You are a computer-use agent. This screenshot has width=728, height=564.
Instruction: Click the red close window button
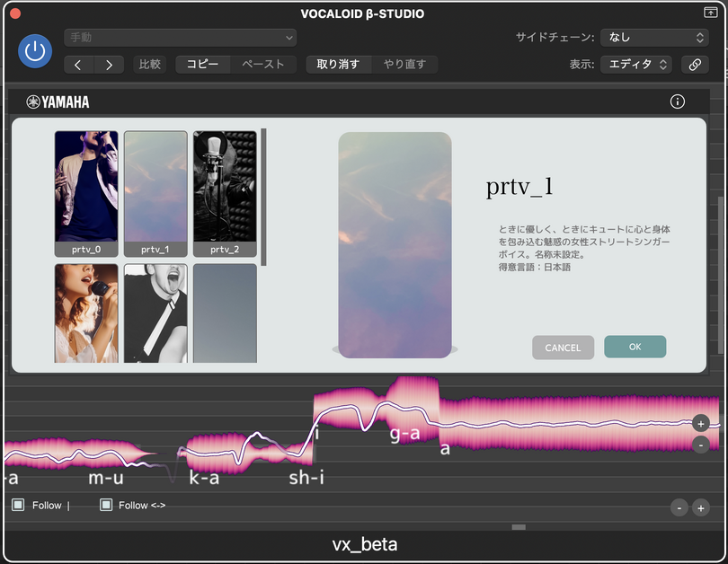click(15, 13)
